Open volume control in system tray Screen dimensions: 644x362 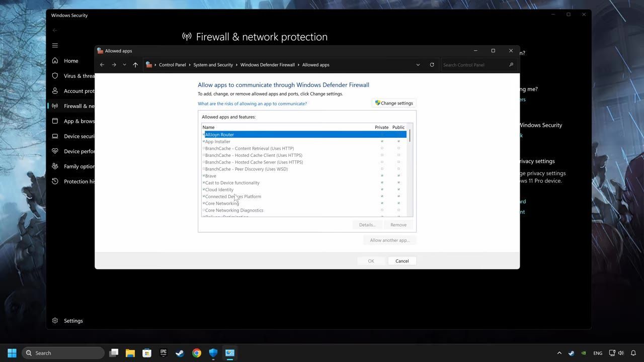pyautogui.click(x=621, y=353)
